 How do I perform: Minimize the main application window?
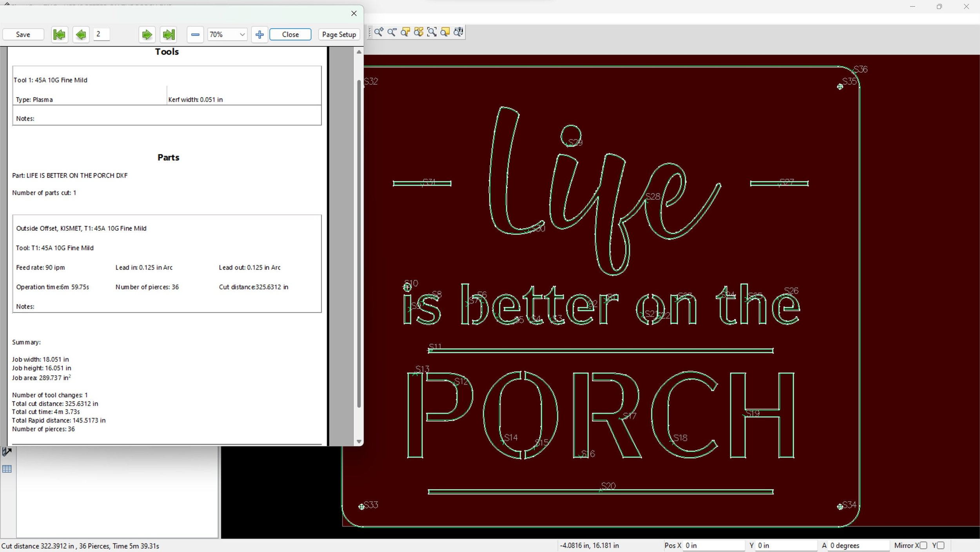(x=913, y=7)
